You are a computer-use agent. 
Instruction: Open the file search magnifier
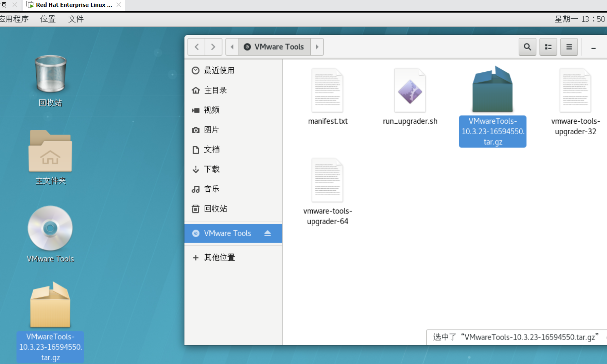527,47
